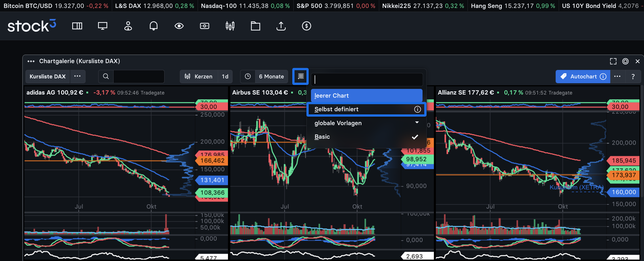This screenshot has width=644, height=261.
Task: Click the 108,366 green price label
Action: click(212, 192)
